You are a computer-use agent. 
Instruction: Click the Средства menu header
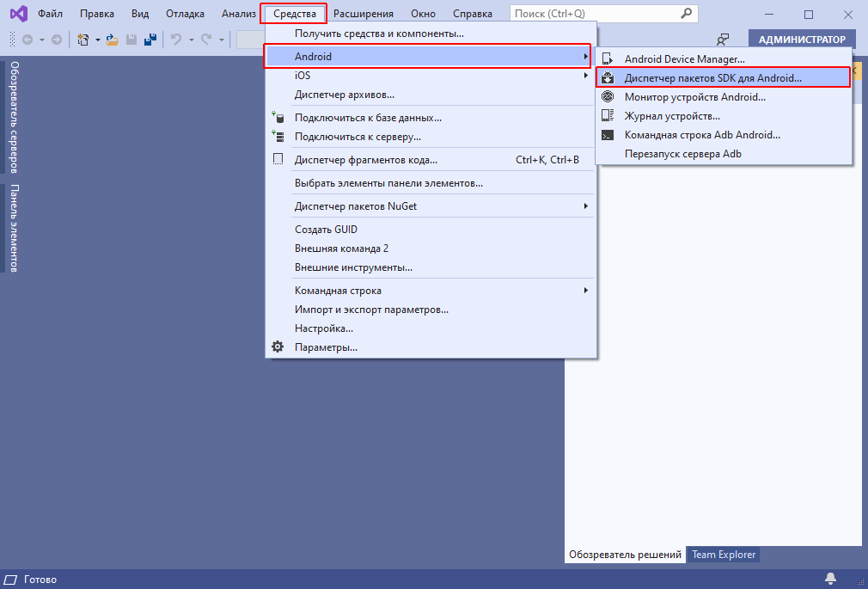coord(294,13)
